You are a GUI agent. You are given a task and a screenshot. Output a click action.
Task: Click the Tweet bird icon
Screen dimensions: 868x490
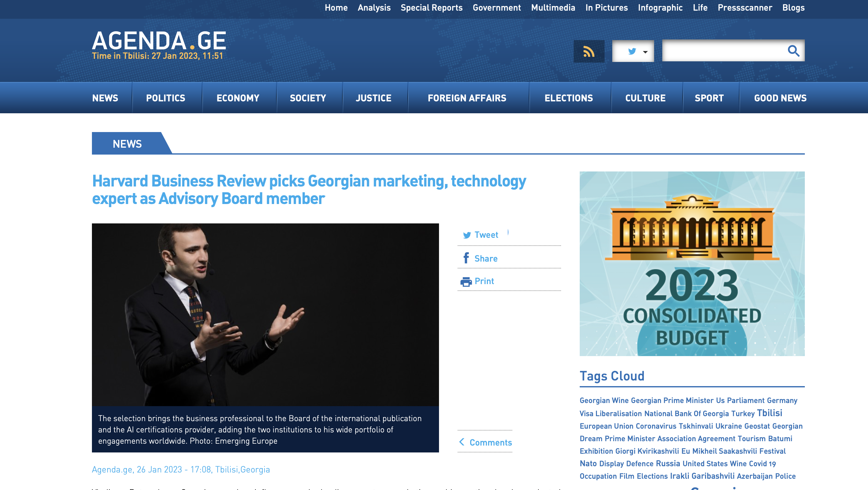[x=467, y=235]
